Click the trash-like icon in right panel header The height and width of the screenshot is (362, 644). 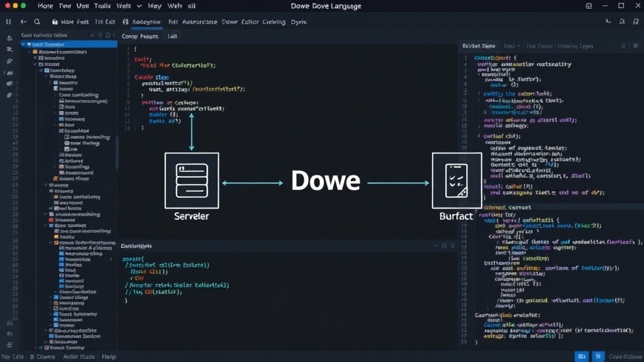coord(623,45)
